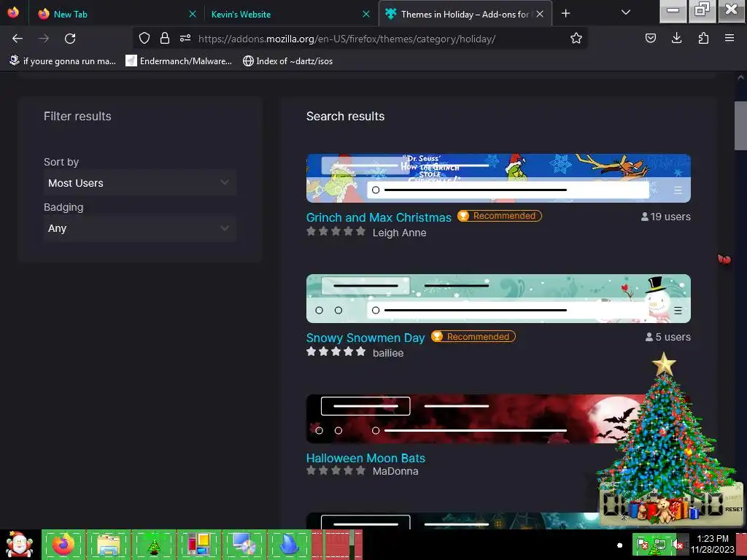Open the Downloads panel

pos(676,39)
